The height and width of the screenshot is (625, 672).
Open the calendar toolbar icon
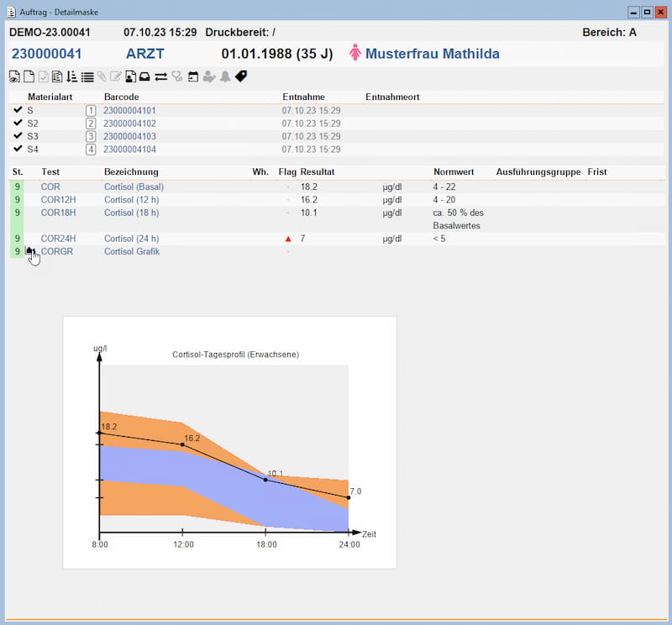pyautogui.click(x=193, y=76)
